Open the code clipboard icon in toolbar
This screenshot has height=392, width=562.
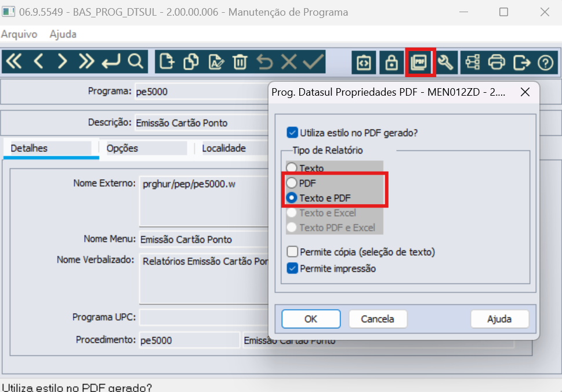364,63
